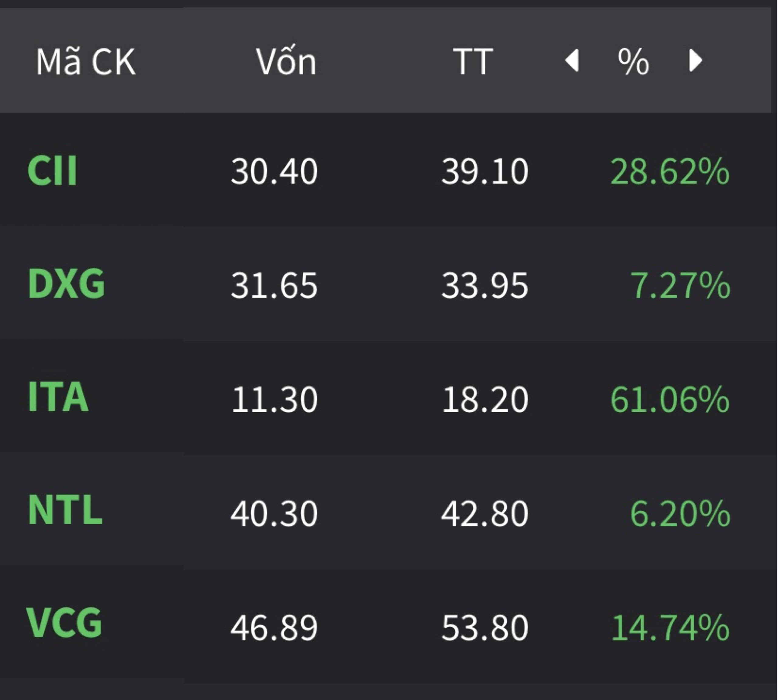Click the 28.62% gain for CII
778x700 pixels.
pyautogui.click(x=670, y=172)
